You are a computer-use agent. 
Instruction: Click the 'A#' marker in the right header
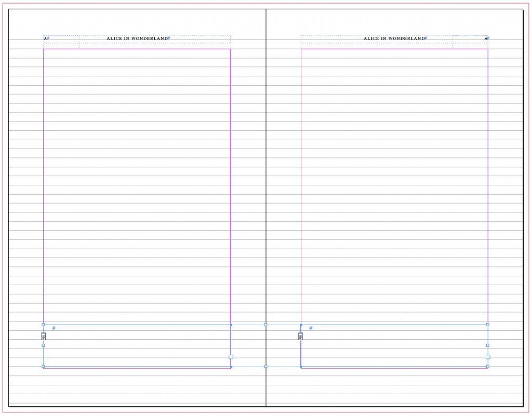pos(486,37)
